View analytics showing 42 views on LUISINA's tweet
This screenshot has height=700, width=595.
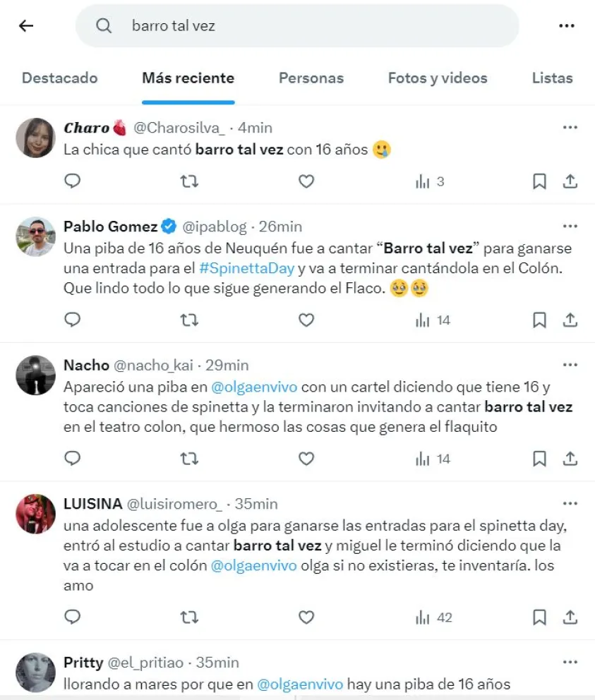[x=433, y=617]
